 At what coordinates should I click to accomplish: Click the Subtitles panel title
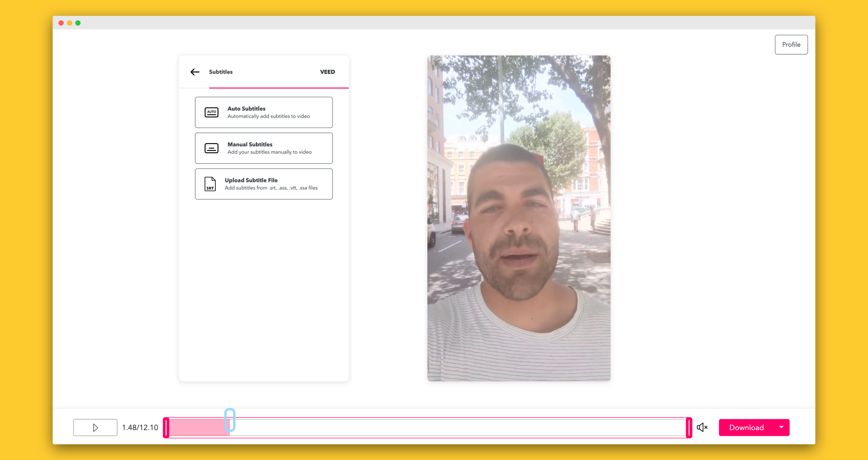[x=221, y=72]
